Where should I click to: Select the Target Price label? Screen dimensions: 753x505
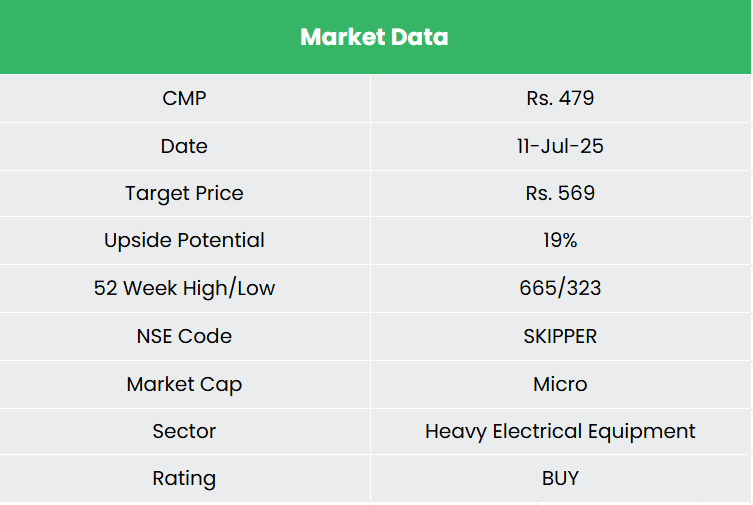pos(184,193)
